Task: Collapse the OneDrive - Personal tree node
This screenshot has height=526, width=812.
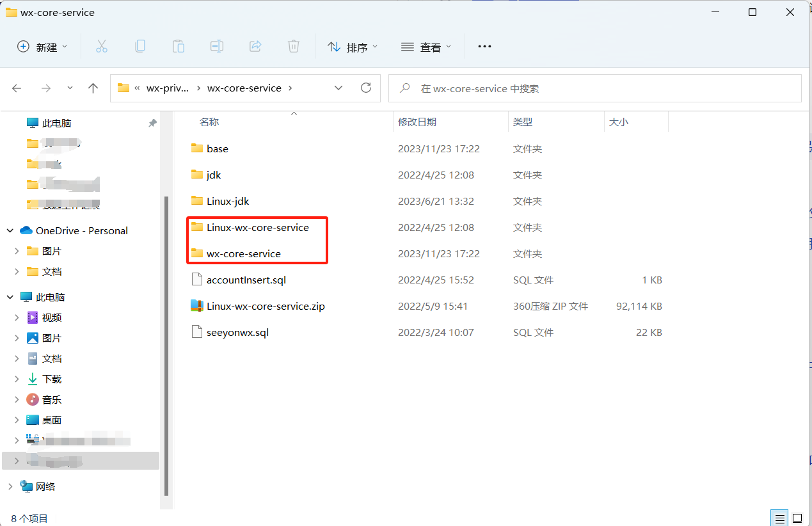Action: coord(10,231)
